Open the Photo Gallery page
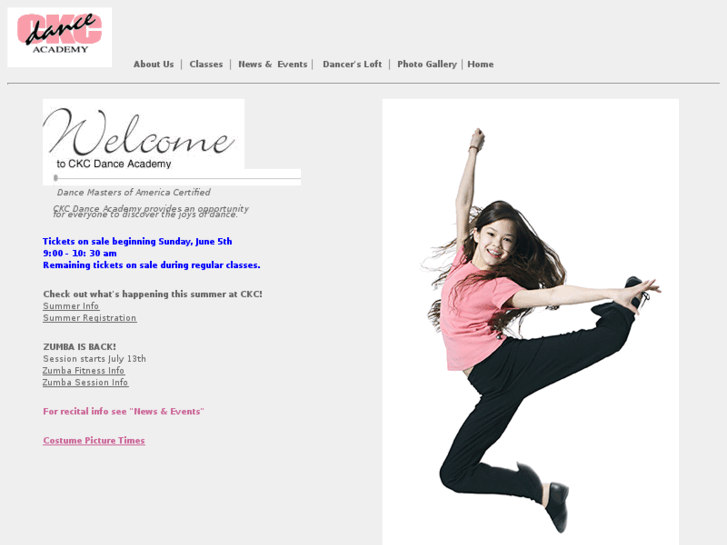727x545 pixels. (x=427, y=64)
